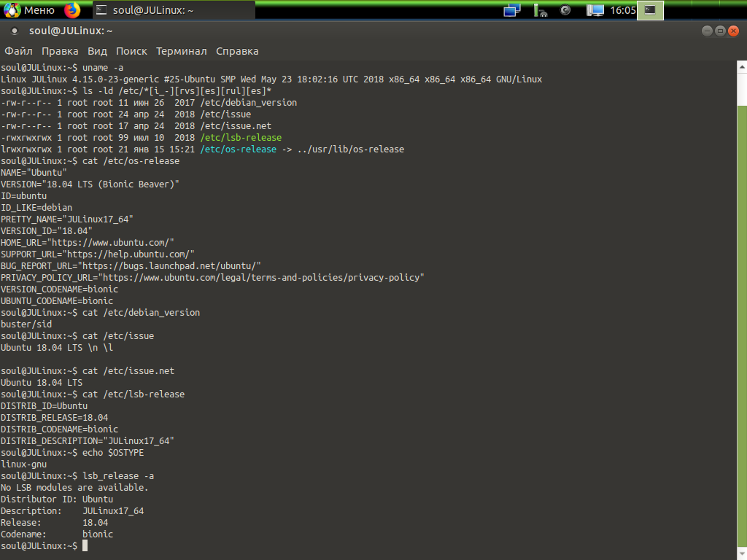Click the 'VERSION="18.04 LTS (Bionic Beaver)"' line
This screenshot has height=560, width=747.
(90, 184)
